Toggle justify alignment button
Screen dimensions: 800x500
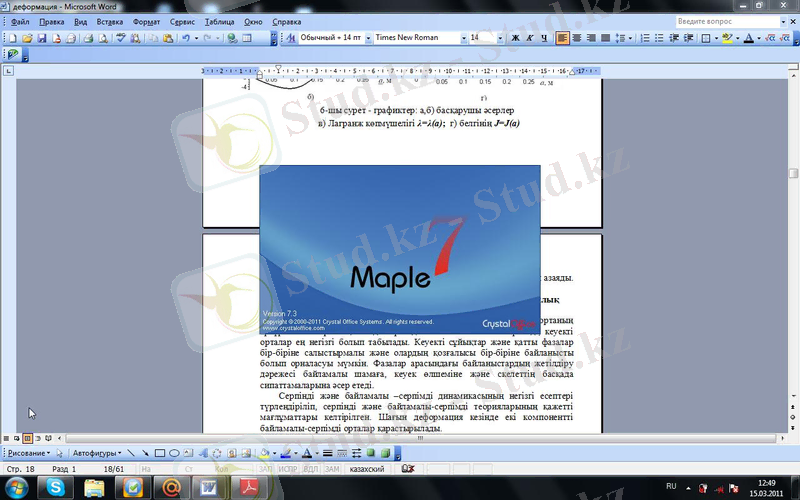pos(605,38)
